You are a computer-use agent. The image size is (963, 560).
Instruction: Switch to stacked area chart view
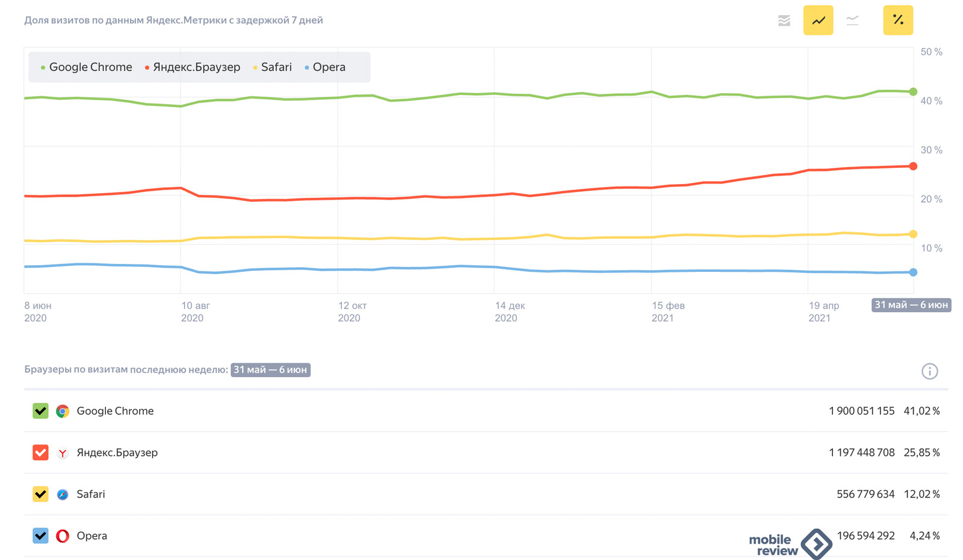click(x=784, y=20)
